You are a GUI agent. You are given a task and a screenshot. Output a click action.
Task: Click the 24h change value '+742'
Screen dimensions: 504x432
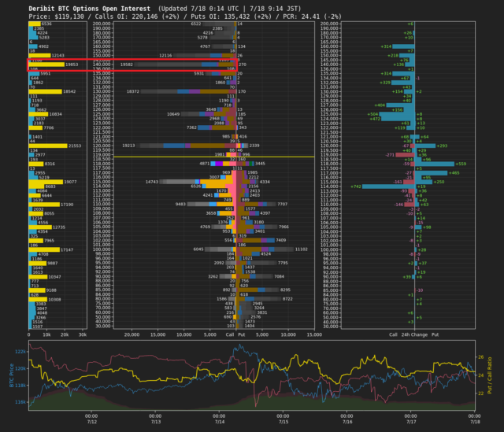point(356,186)
